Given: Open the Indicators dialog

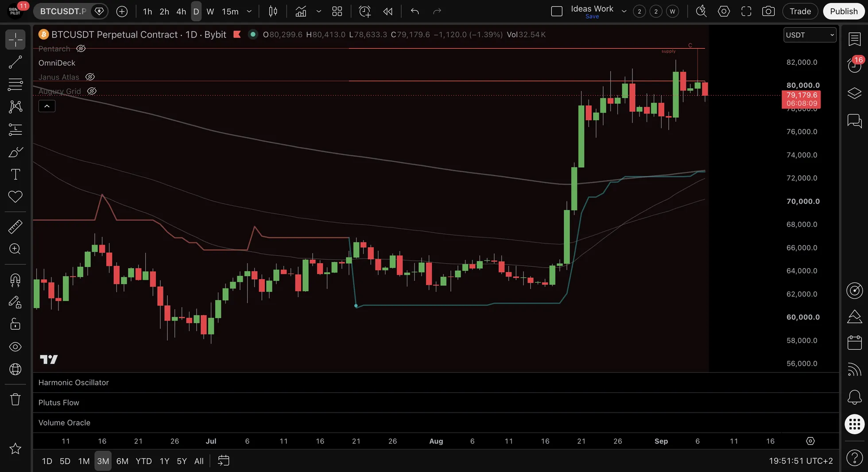Looking at the screenshot, I should tap(301, 12).
